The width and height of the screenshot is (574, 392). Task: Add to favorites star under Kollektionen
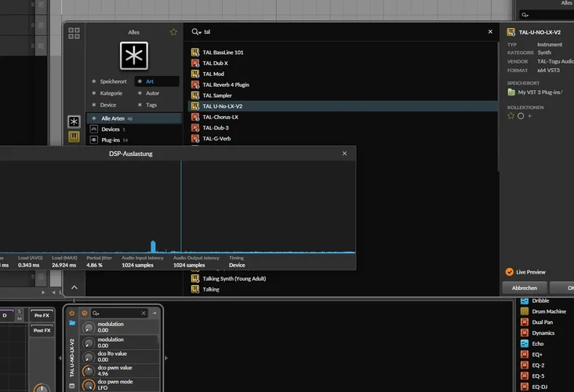click(x=511, y=116)
